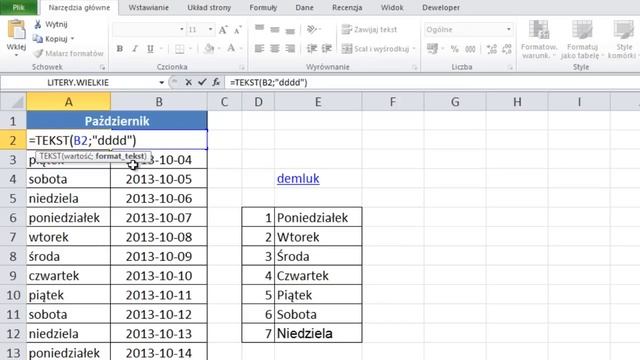The image size is (640, 360).
Task: Confirm formula entry with the checkmark
Action: coord(202,82)
